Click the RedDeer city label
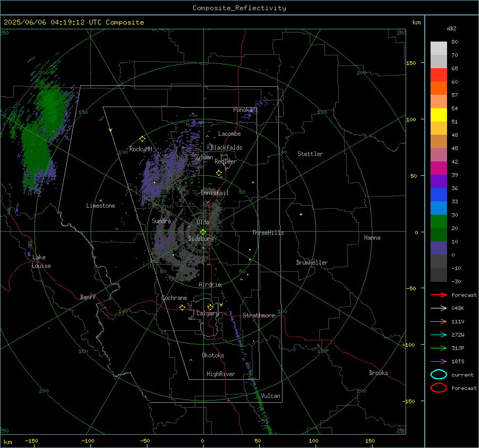Screen dimensions: 479x448 226,161
